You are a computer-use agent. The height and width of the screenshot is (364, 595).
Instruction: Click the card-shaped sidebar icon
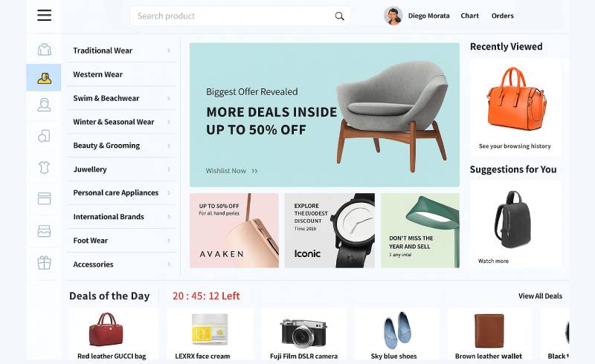point(44,198)
